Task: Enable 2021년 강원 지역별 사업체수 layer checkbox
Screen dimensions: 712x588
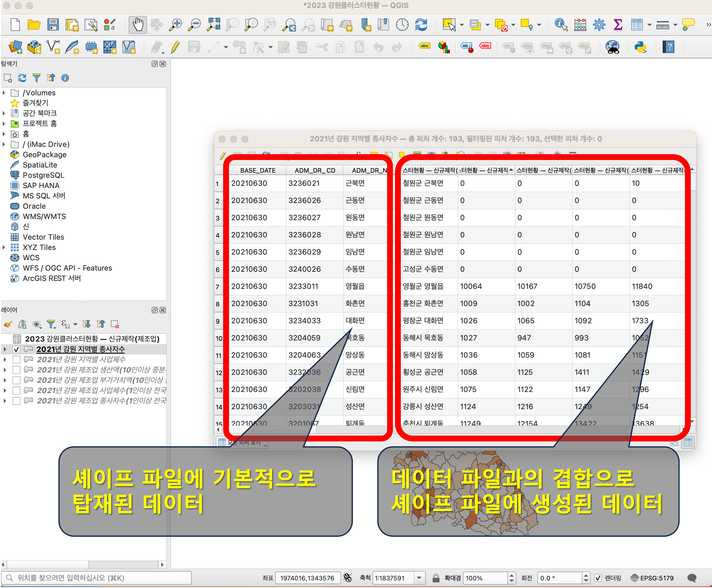Action: click(x=16, y=359)
